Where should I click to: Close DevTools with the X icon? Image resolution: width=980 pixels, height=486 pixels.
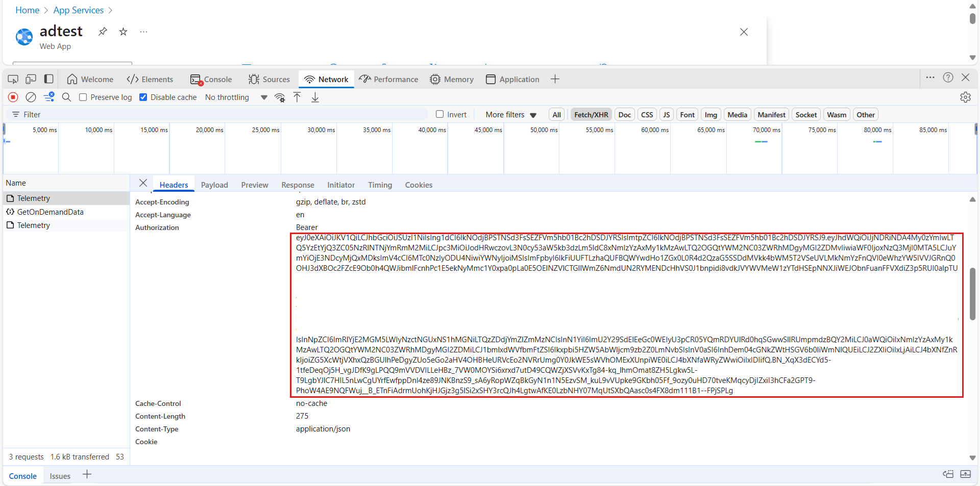(x=965, y=78)
